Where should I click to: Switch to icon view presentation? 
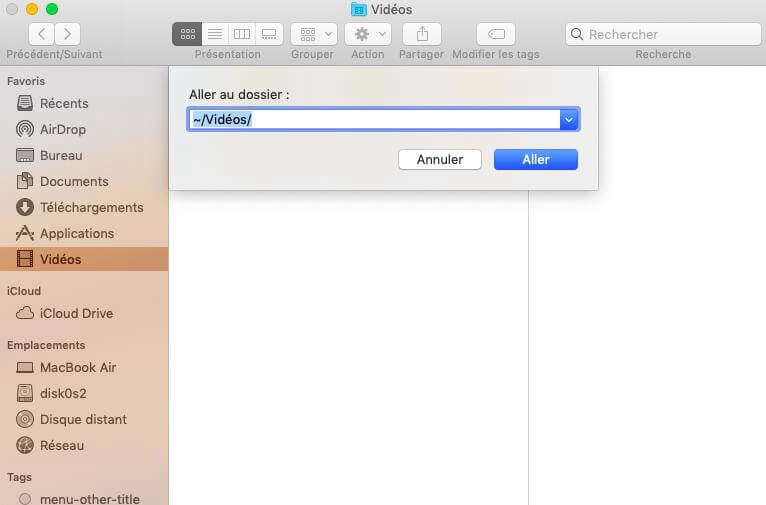187,34
